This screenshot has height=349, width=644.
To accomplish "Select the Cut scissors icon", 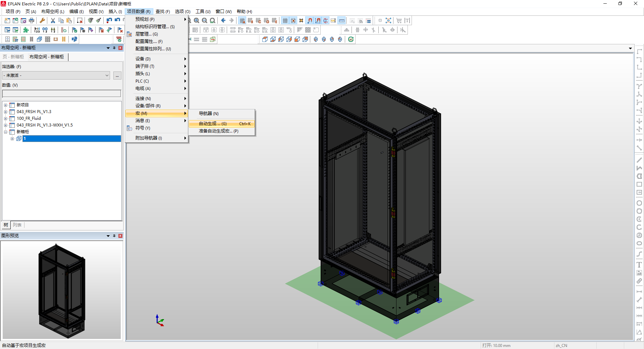I will [53, 20].
